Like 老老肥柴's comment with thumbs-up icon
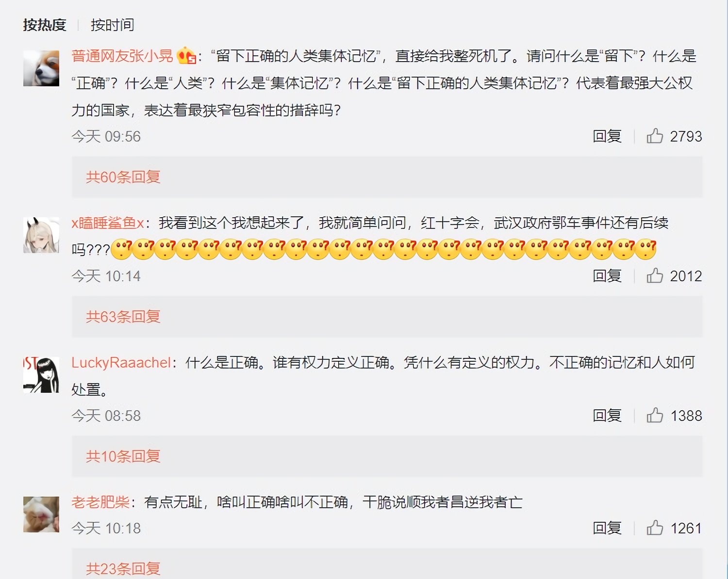728x579 pixels. [655, 528]
